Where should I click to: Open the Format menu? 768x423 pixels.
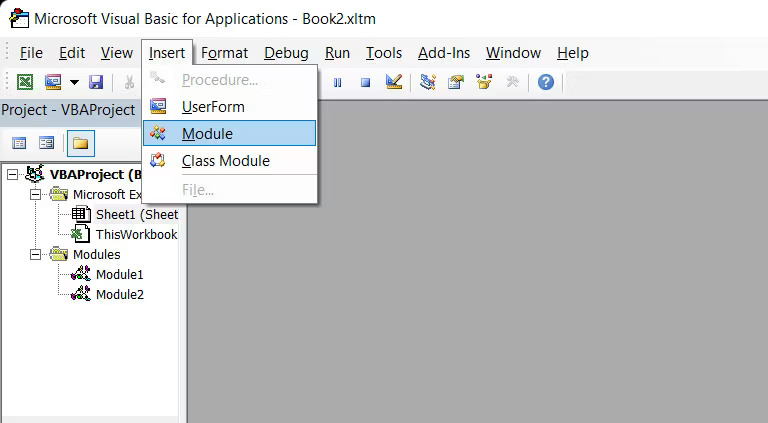[x=224, y=52]
